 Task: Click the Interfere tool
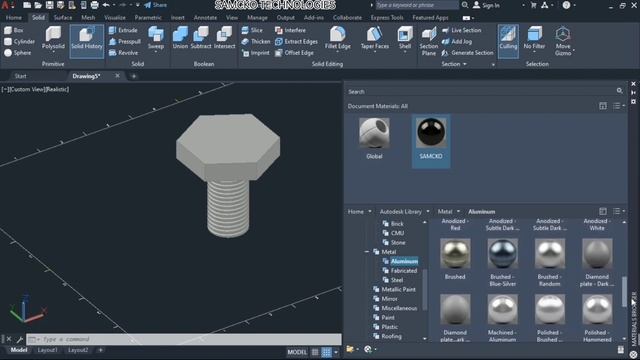pyautogui.click(x=291, y=30)
